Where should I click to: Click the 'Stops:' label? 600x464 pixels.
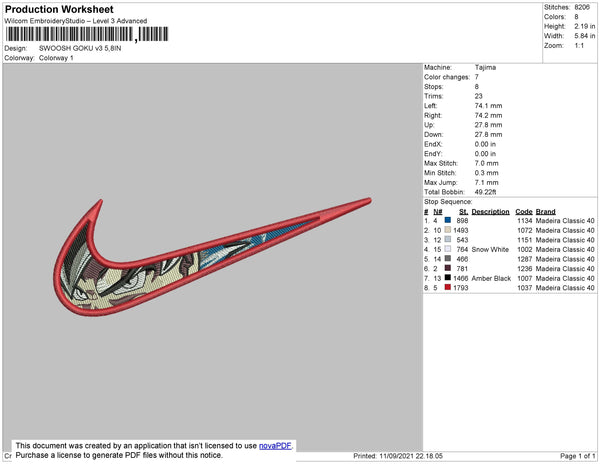434,86
